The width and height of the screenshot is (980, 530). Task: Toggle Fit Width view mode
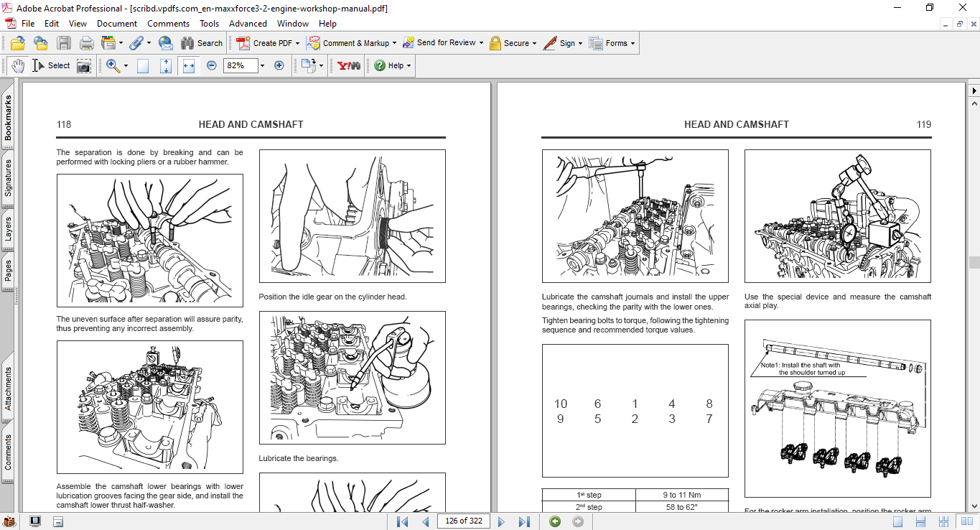point(189,65)
